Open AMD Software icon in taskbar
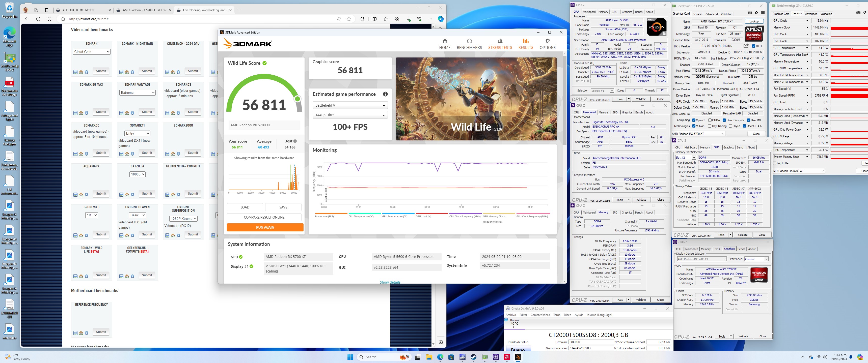Screen dimensions: 868x363 pos(507,357)
